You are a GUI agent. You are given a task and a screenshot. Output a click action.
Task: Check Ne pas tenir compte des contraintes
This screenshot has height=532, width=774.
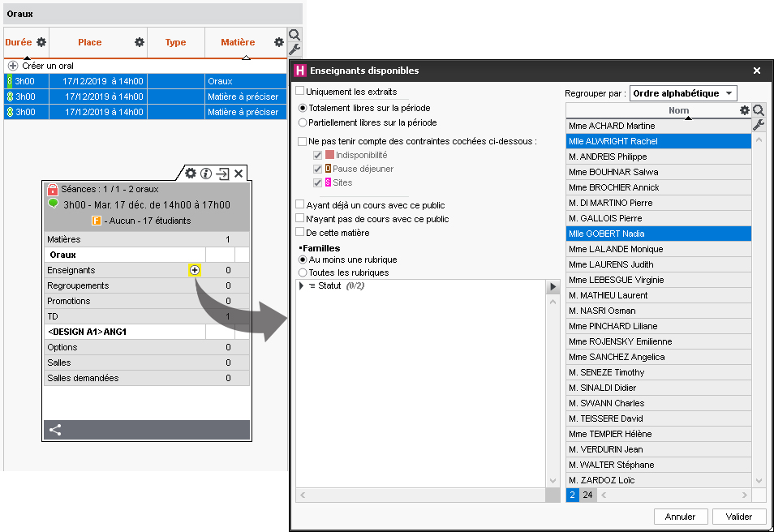[302, 141]
